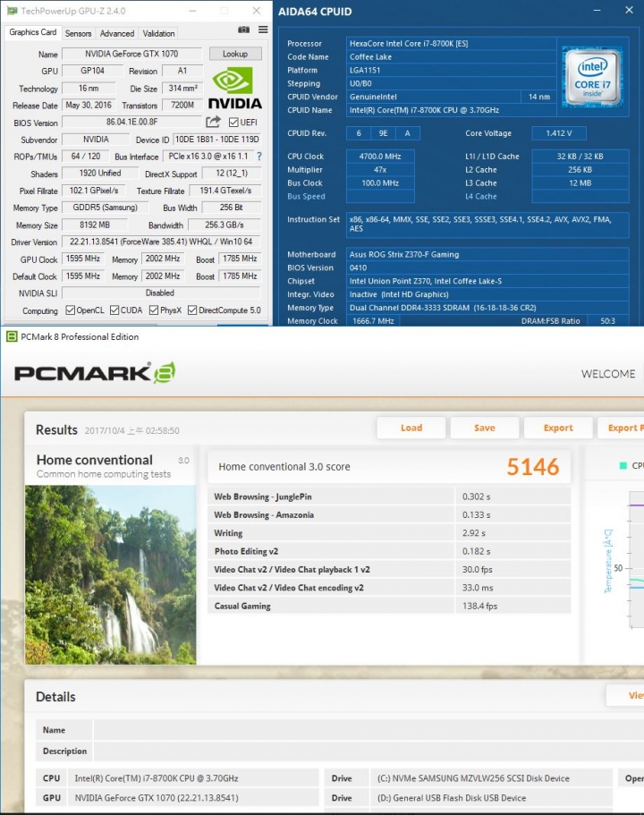Click the Export button
This screenshot has width=644, height=815.
pyautogui.click(x=558, y=428)
